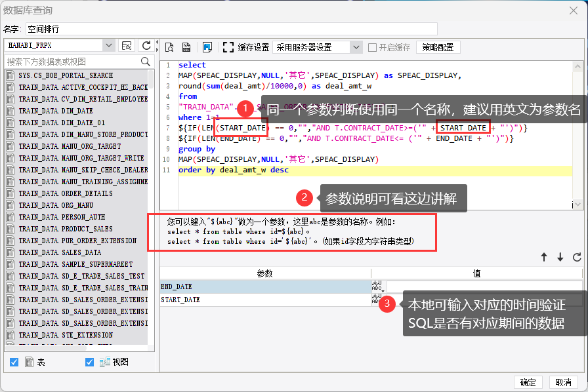Click the SQL editor scroll-down arrow

577,205
